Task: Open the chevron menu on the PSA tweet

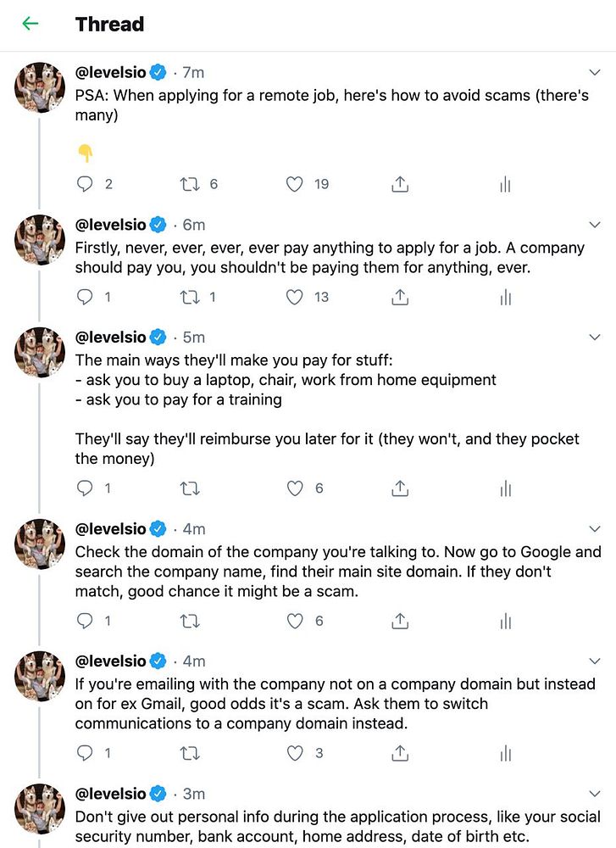Action: coord(595,72)
